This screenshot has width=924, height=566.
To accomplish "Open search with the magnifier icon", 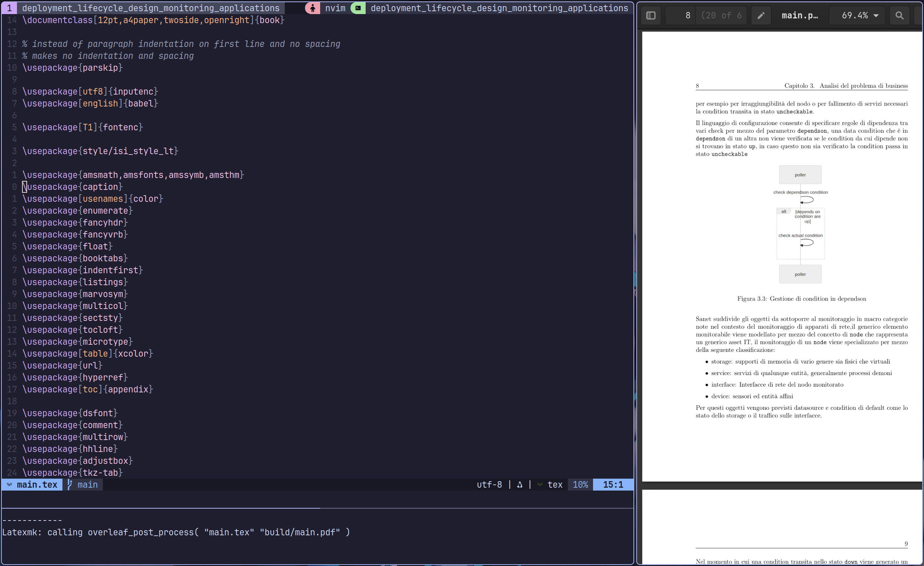I will click(899, 16).
